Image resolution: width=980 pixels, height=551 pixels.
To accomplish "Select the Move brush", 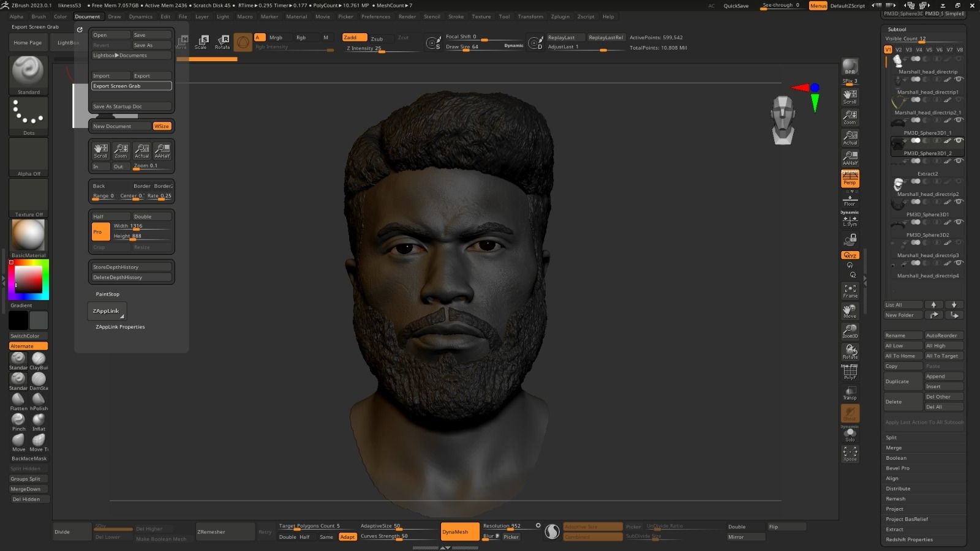I will (18, 442).
